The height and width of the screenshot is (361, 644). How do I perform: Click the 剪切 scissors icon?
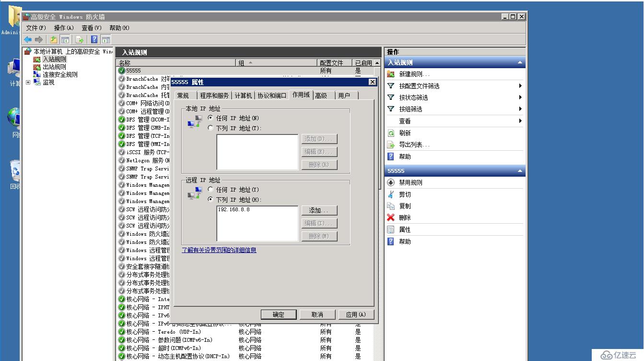click(x=391, y=194)
